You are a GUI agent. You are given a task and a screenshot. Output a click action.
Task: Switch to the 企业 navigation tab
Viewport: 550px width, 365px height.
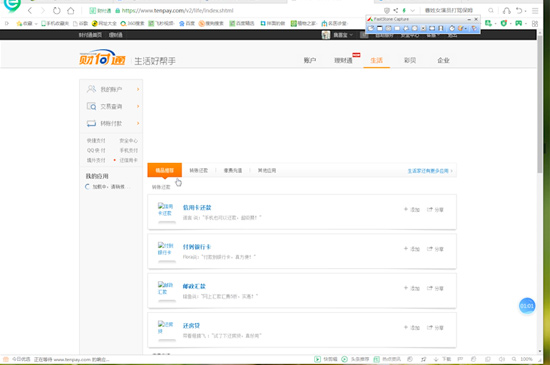coord(443,60)
